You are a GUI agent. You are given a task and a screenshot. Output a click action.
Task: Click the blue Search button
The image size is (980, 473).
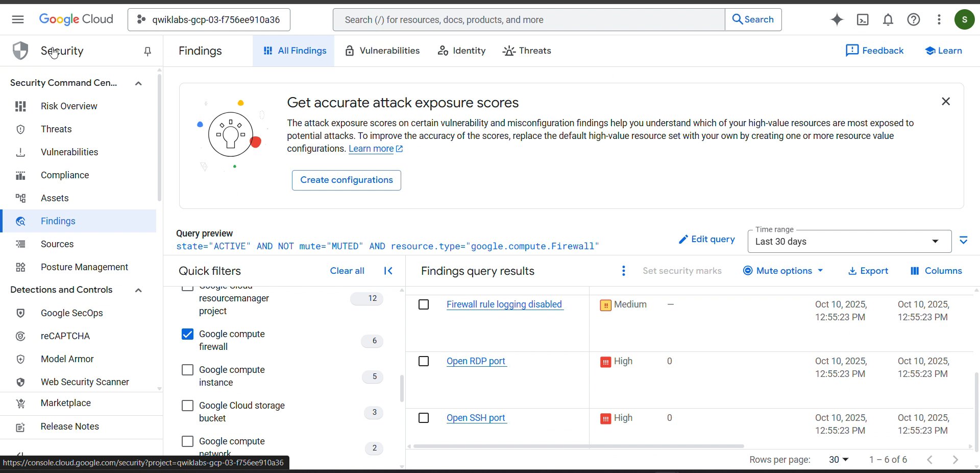(753, 19)
